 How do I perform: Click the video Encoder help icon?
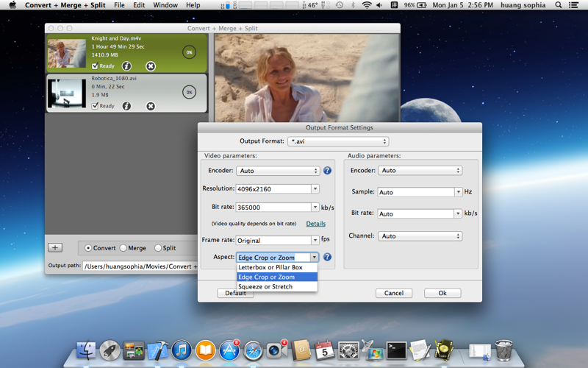pos(327,171)
